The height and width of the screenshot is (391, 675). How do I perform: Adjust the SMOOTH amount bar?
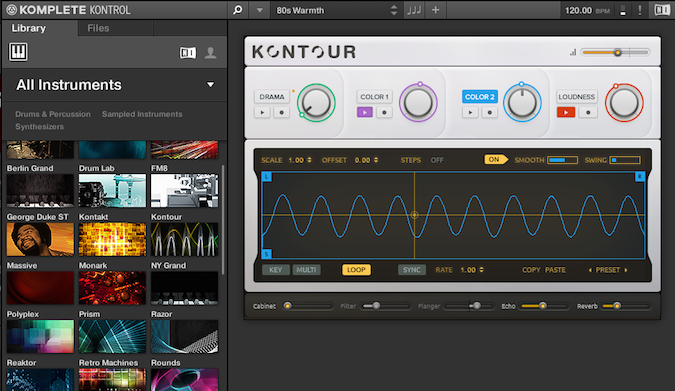(563, 160)
